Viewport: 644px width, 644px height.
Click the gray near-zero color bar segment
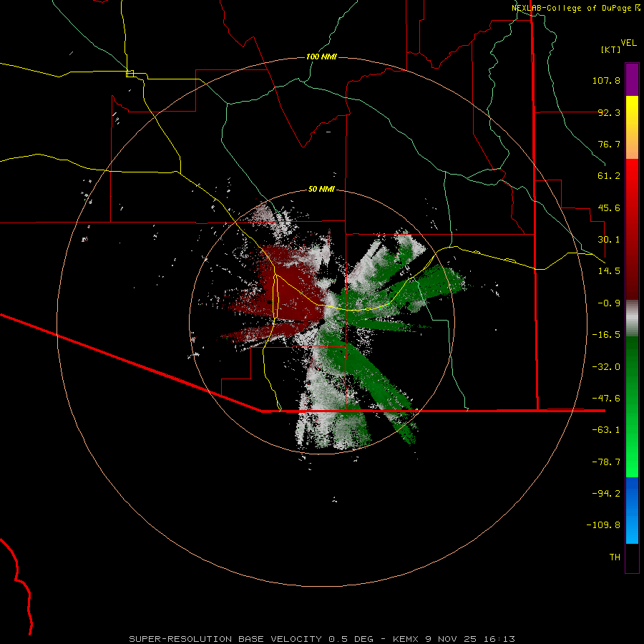632,318
